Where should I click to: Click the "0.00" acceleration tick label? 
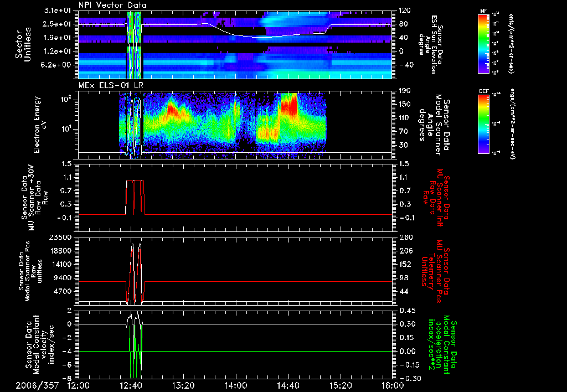tap(407, 351)
